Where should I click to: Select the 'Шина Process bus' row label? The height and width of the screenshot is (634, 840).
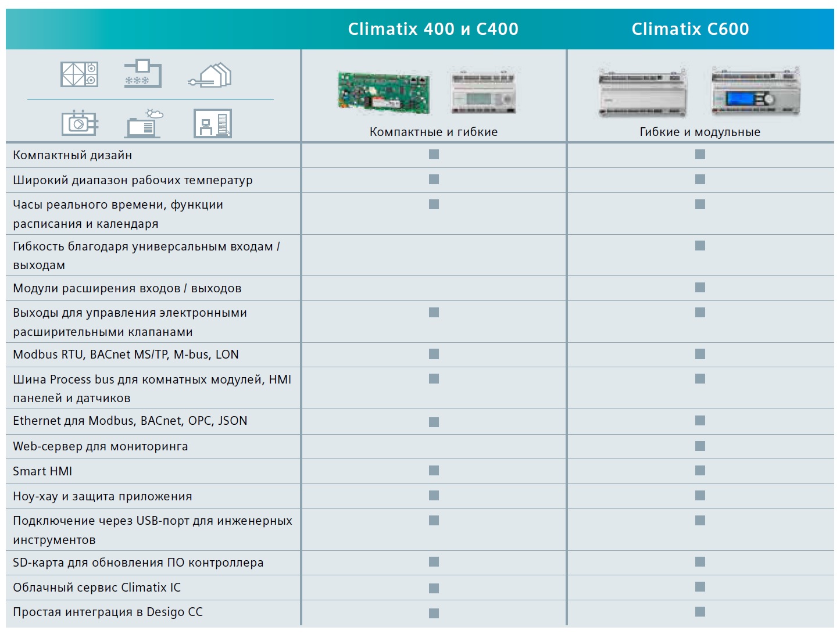coord(152,389)
